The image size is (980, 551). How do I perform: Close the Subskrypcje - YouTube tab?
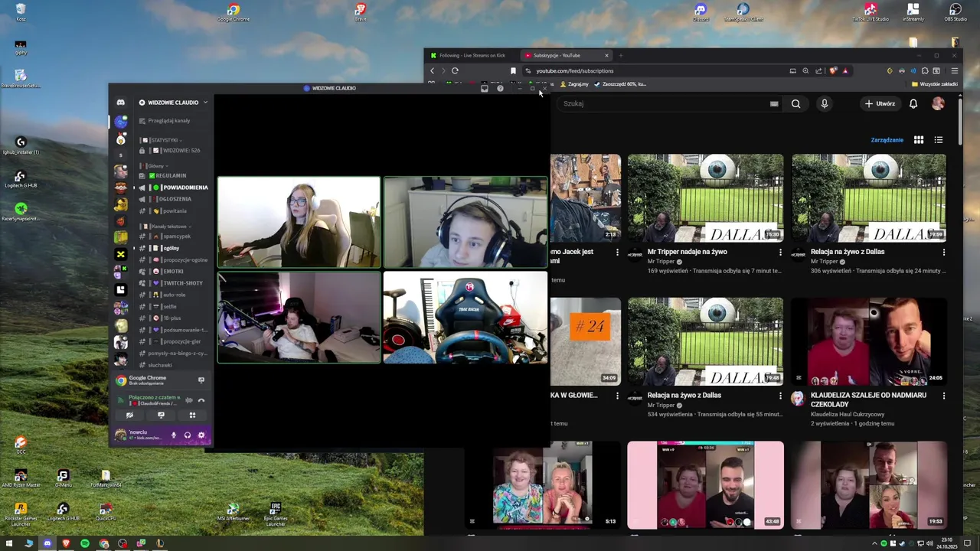(x=606, y=55)
